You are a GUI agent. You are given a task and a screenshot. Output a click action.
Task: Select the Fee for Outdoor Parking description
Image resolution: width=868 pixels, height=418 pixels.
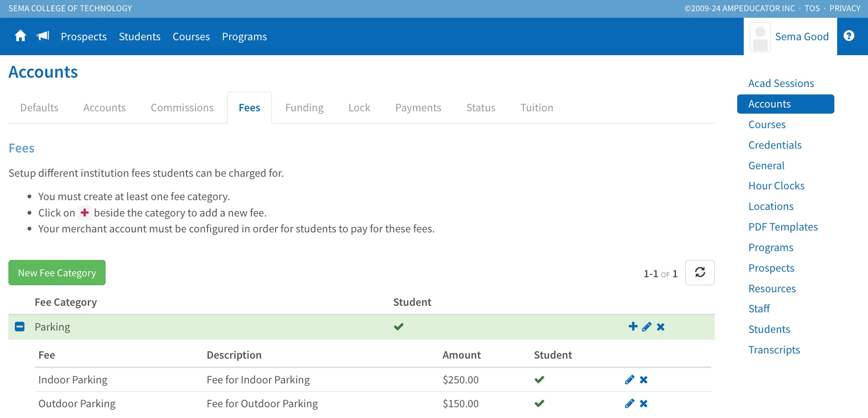262,404
